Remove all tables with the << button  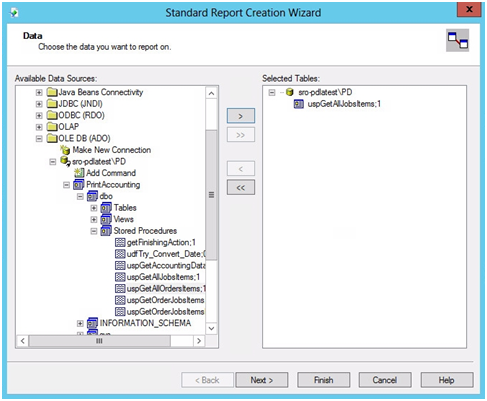(241, 187)
